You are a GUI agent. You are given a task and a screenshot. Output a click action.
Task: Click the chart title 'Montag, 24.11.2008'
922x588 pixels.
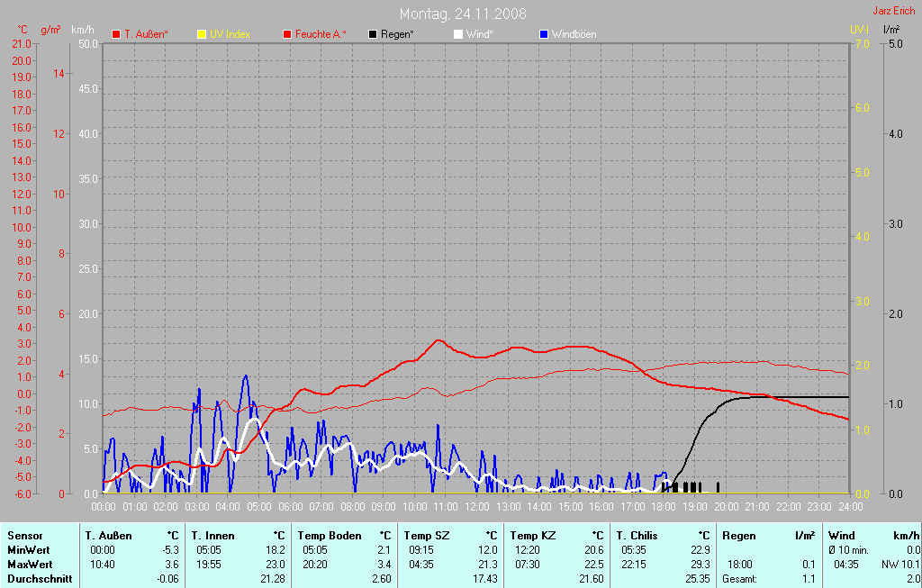tap(463, 14)
